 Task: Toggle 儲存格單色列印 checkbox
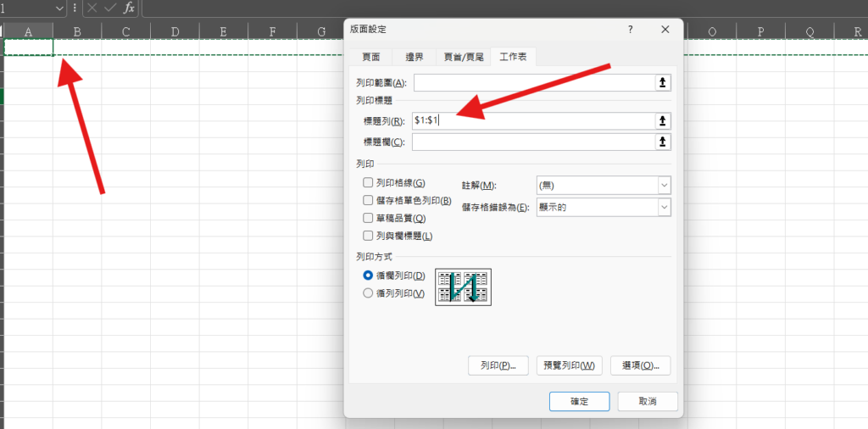point(368,201)
